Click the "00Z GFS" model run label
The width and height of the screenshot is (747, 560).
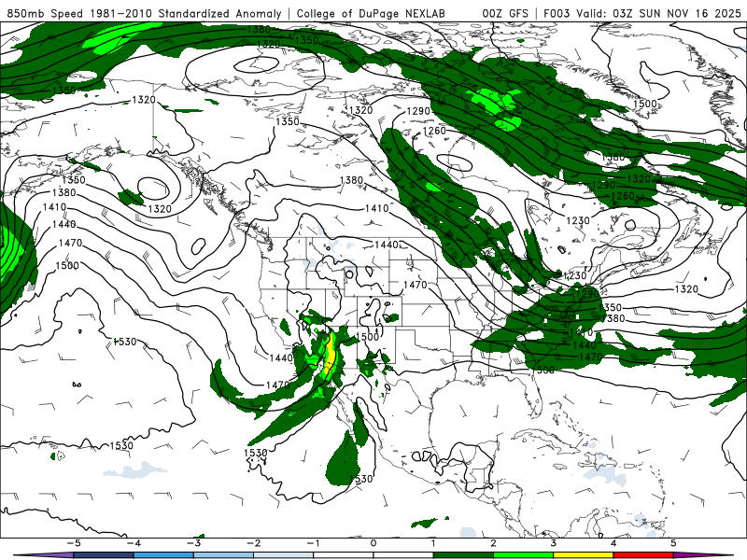point(505,13)
